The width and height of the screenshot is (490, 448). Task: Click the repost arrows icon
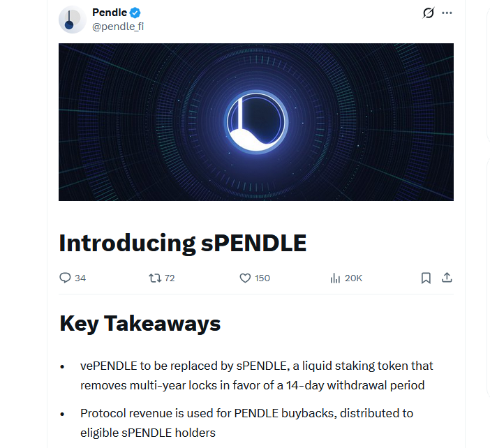coord(155,278)
